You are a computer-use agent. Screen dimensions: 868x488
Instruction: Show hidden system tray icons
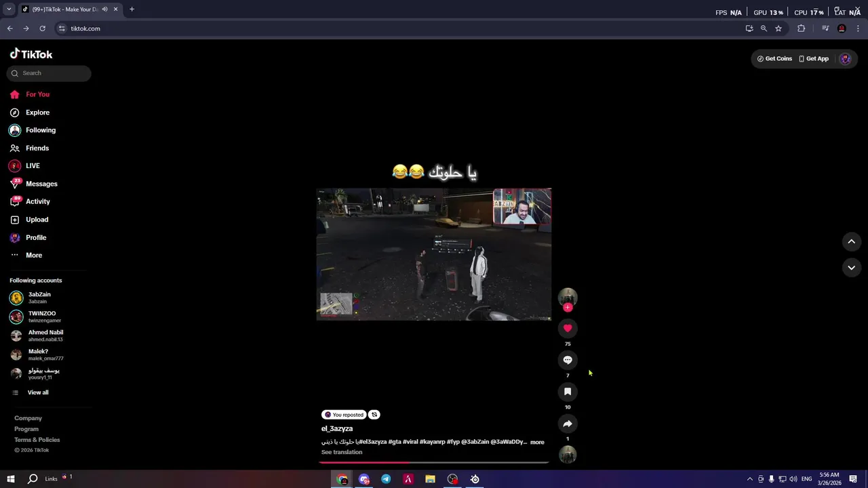(x=749, y=479)
